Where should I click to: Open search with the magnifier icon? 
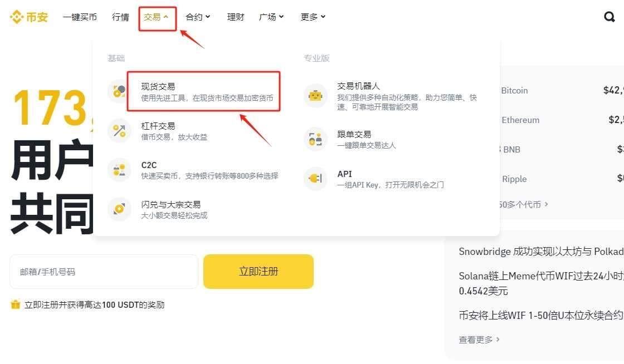[608, 17]
